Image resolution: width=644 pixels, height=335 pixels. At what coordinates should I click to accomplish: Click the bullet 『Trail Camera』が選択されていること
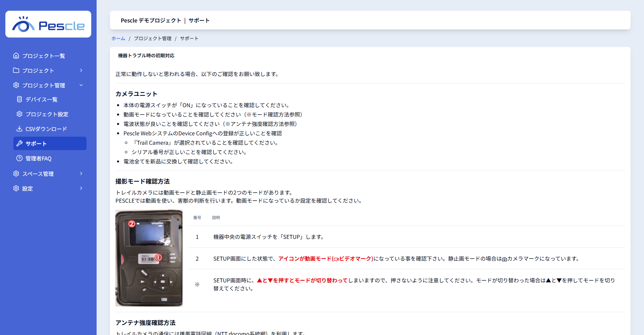(x=206, y=143)
